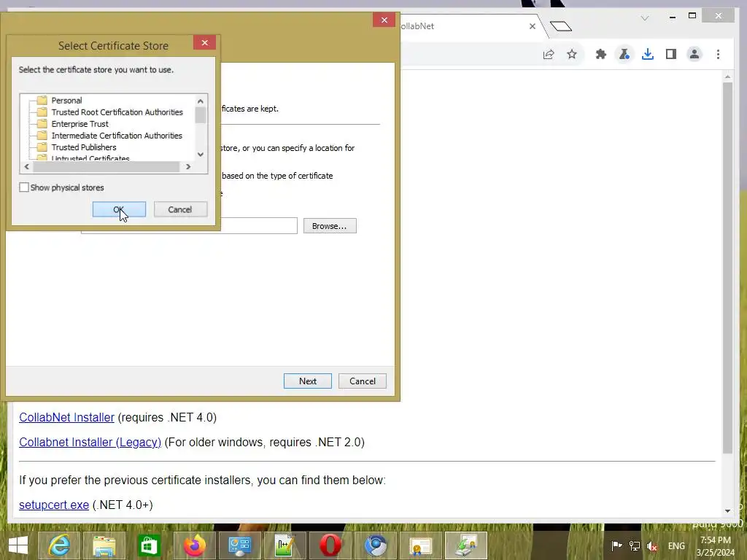This screenshot has width=747, height=560.
Task: Open the Chrome downloads icon
Action: click(x=648, y=54)
